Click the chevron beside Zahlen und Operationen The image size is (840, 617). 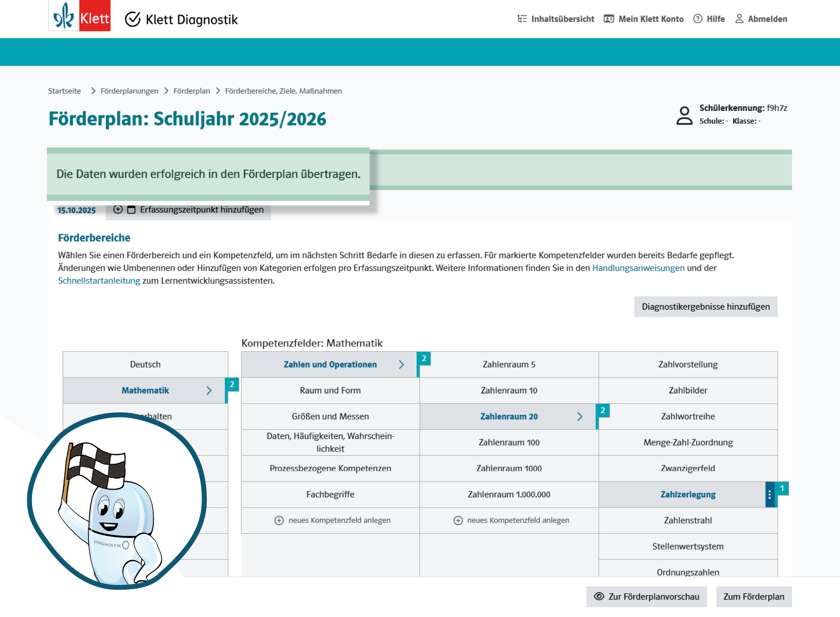pos(401,365)
